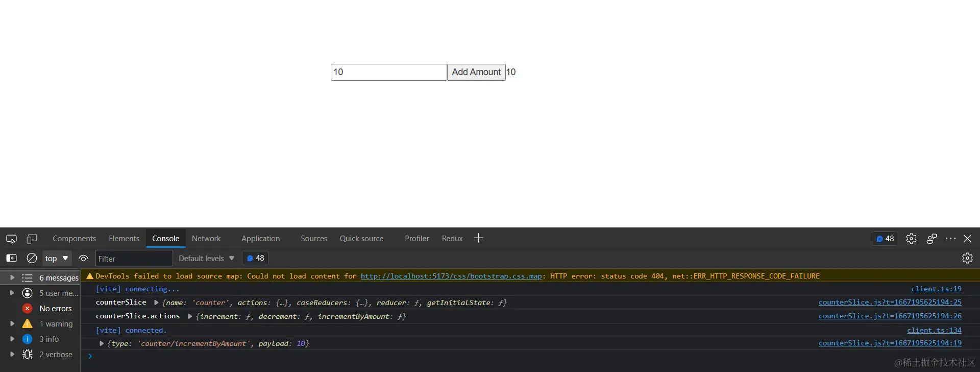The width and height of the screenshot is (980, 372).
Task: Expand the counterSlice.actions logged object
Action: click(190, 316)
